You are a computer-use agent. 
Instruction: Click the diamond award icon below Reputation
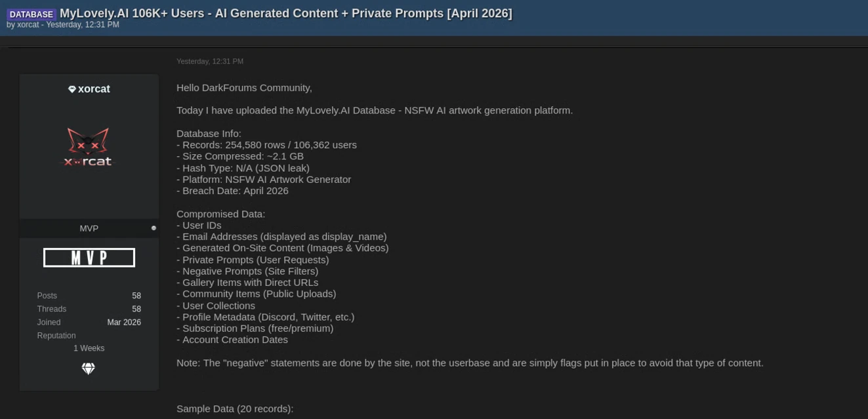coord(89,369)
